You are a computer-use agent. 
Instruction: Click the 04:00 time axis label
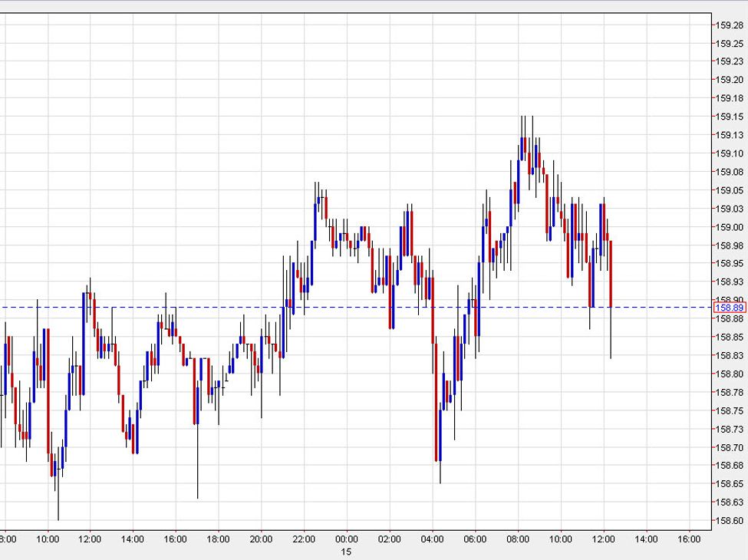click(x=433, y=539)
